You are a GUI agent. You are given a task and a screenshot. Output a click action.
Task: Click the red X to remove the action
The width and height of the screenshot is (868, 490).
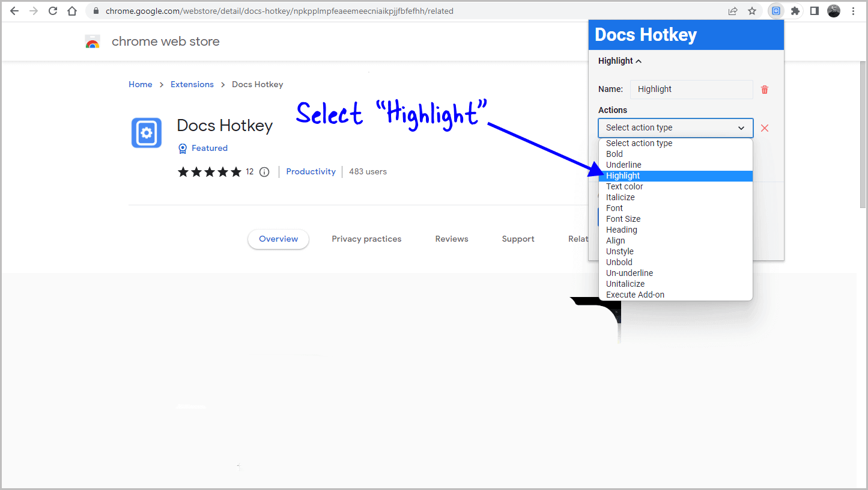coord(764,128)
